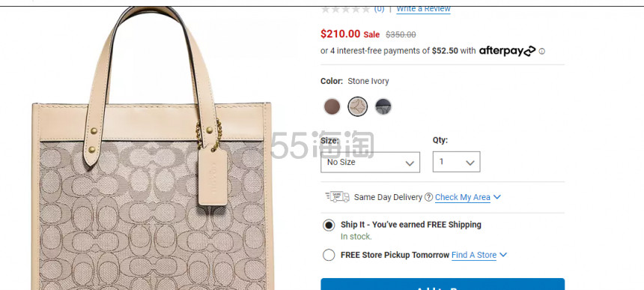This screenshot has width=644, height=290.
Task: Click the Coach tote bag product image
Action: (x=152, y=148)
